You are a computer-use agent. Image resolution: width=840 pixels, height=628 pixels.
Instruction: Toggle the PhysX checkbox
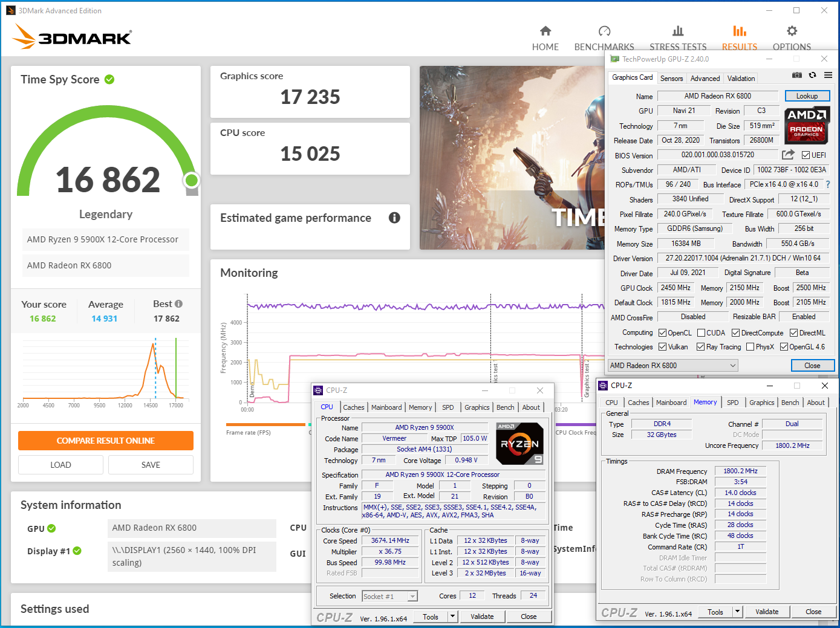(750, 347)
